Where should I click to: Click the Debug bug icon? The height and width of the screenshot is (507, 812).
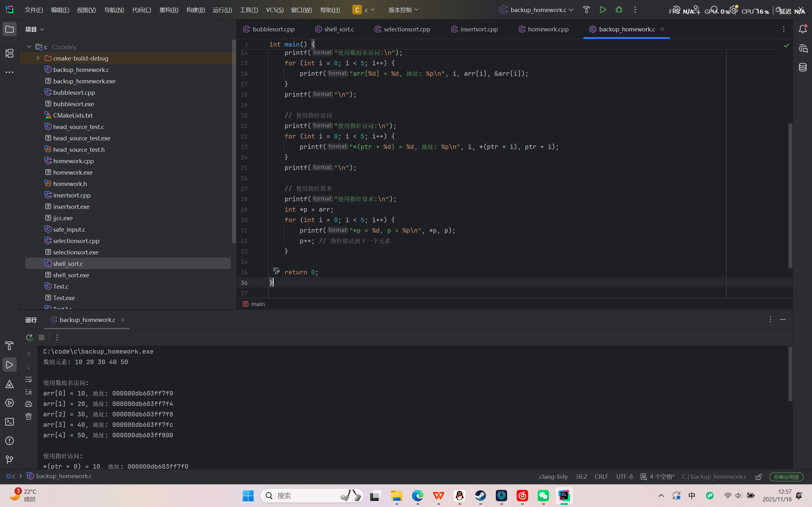619,10
